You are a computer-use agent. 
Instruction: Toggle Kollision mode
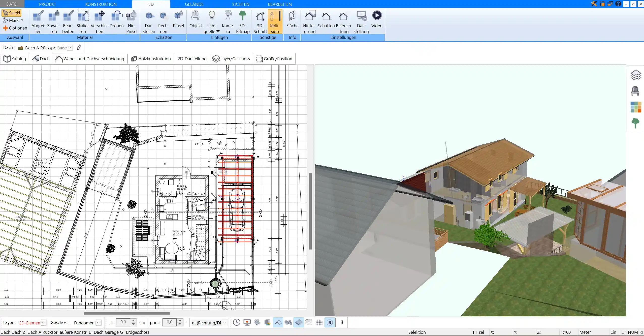[275, 22]
